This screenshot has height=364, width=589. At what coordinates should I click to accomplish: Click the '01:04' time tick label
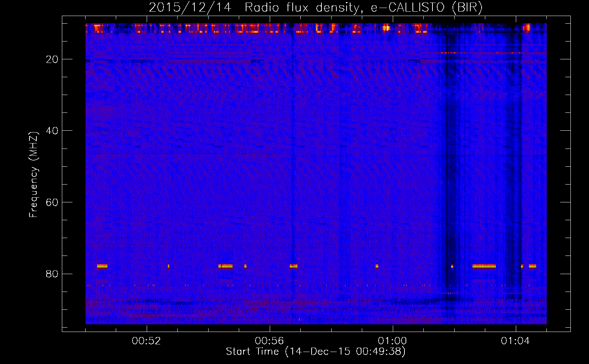[x=515, y=341]
